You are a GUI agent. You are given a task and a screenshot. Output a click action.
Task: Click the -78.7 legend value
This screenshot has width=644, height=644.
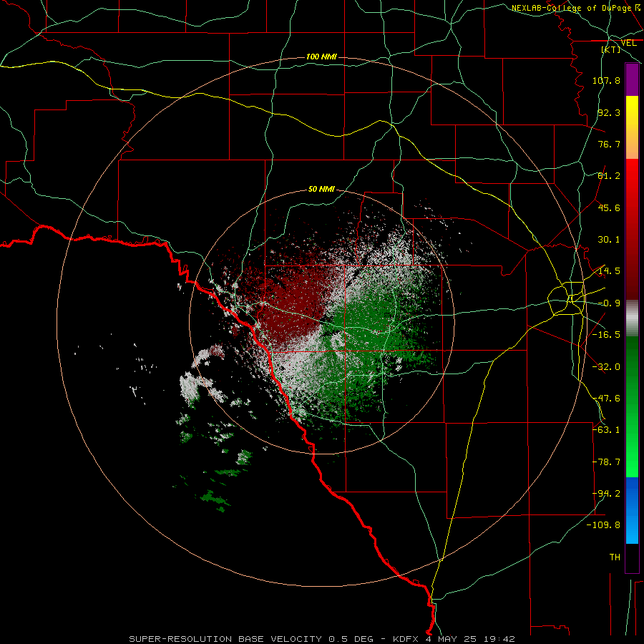(x=606, y=462)
